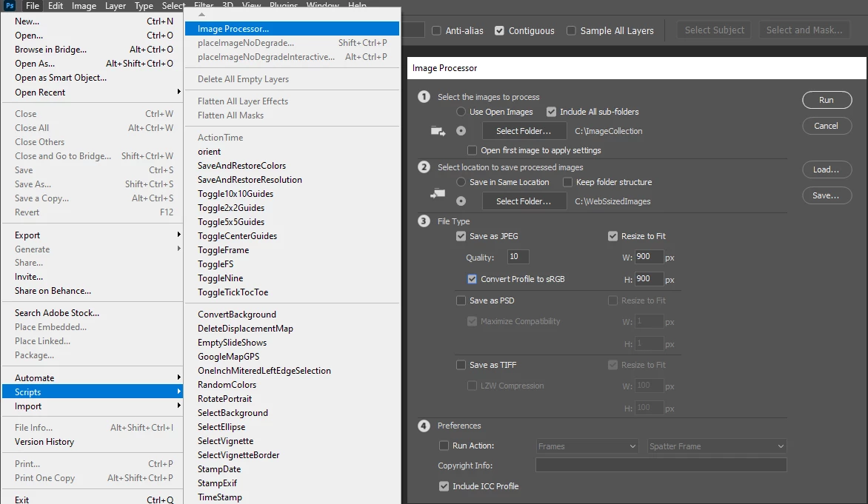Image resolution: width=868 pixels, height=504 pixels.
Task: Click the C:\ImageCollection path text
Action: pyautogui.click(x=608, y=131)
